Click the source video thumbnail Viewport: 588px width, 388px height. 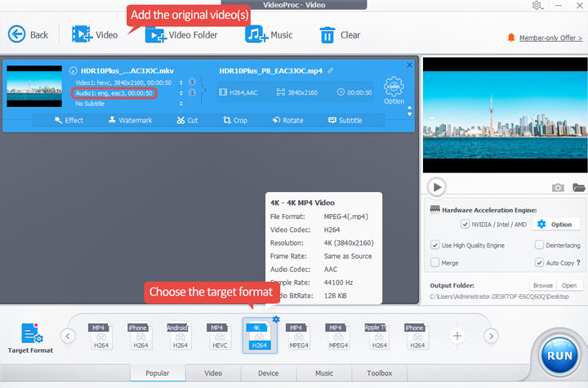coord(34,87)
